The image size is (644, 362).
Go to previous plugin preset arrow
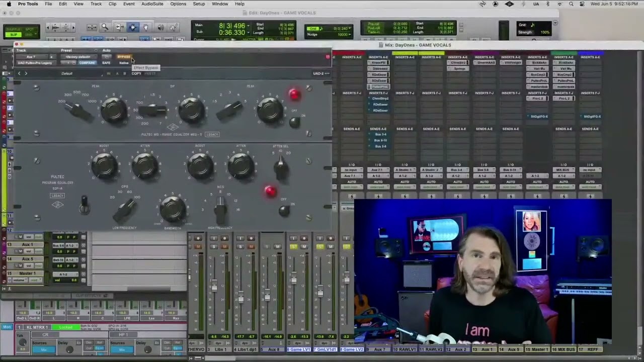(x=19, y=73)
